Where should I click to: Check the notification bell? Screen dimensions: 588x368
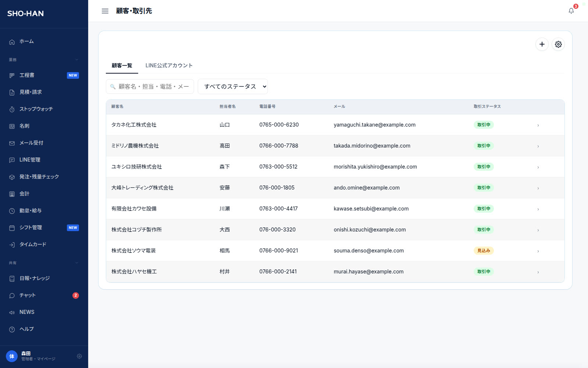pyautogui.click(x=571, y=11)
